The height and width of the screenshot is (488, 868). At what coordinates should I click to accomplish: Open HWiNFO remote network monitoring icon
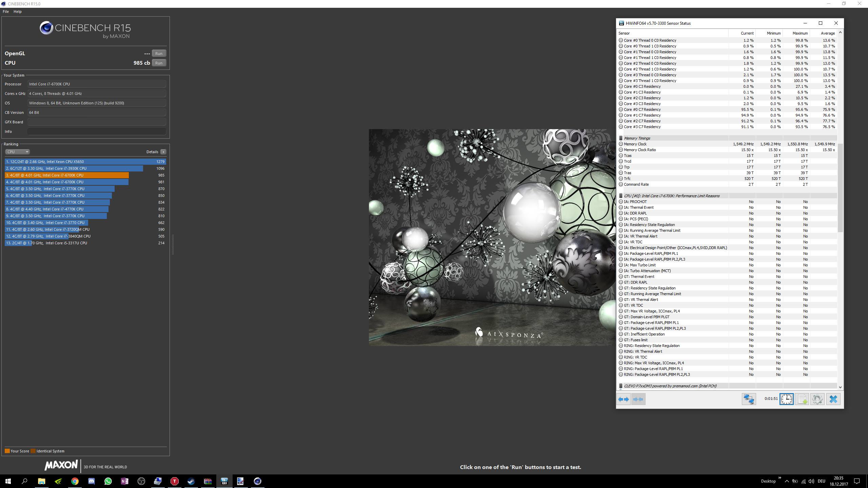point(749,399)
